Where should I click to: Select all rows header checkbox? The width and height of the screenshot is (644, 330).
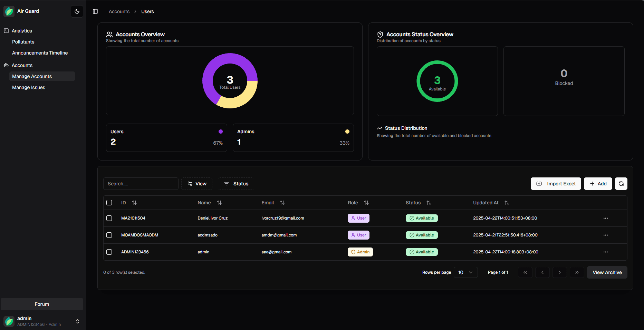[x=109, y=203]
